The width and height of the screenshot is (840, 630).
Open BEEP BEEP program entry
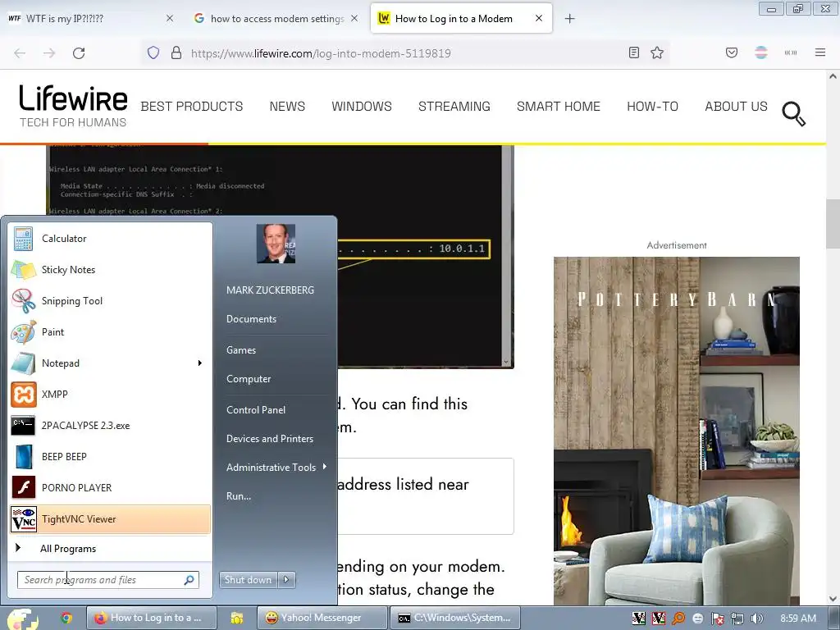pyautogui.click(x=110, y=456)
